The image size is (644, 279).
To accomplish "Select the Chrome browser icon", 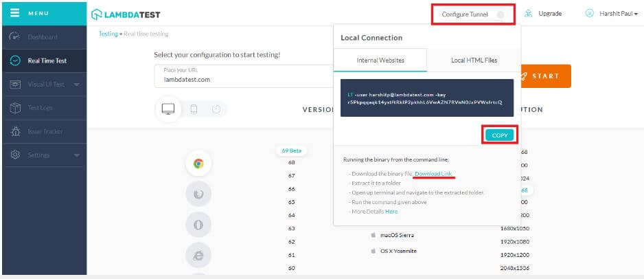I will tap(198, 164).
